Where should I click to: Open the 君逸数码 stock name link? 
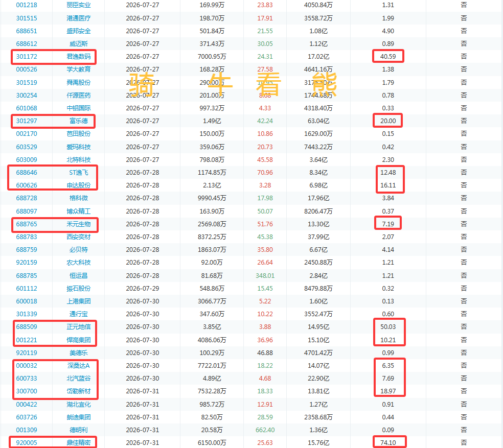click(79, 57)
